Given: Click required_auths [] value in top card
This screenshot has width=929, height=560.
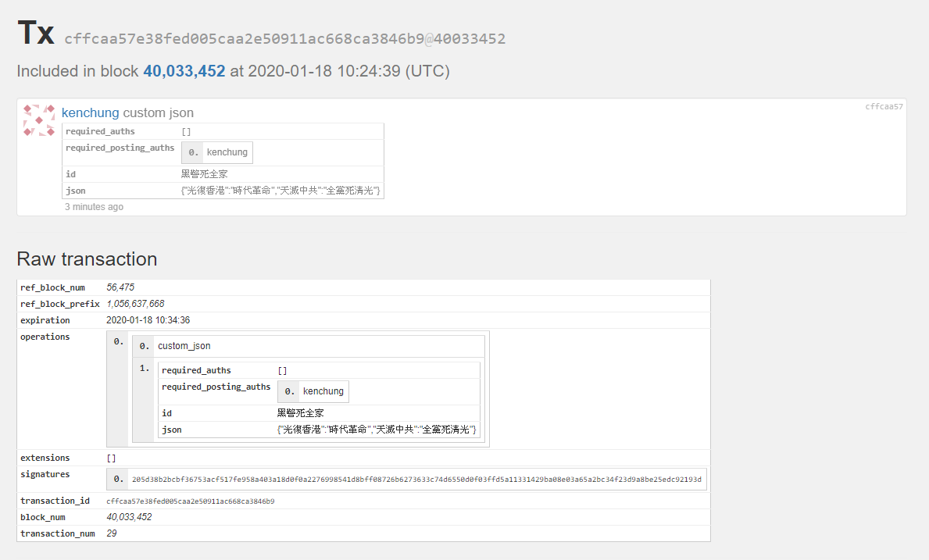Looking at the screenshot, I should coord(186,131).
